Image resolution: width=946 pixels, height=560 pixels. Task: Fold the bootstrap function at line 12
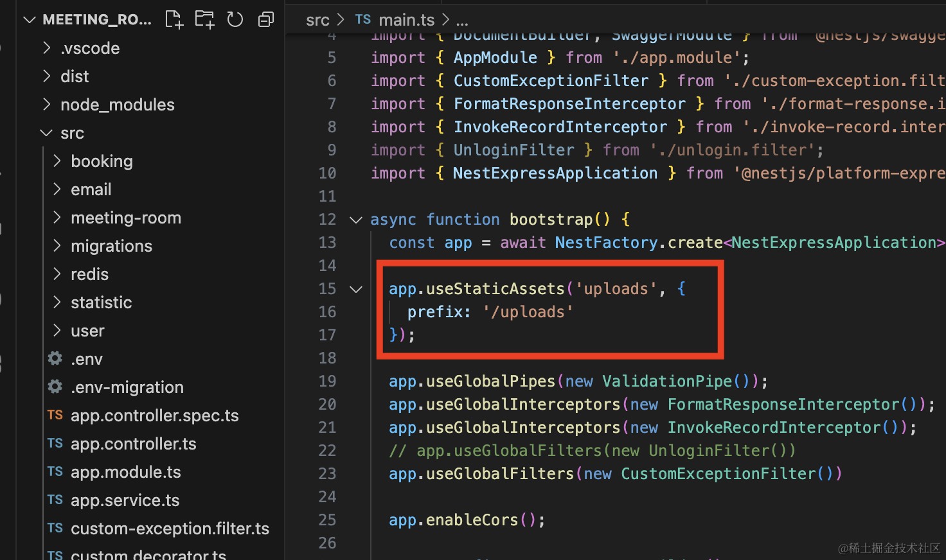355,220
